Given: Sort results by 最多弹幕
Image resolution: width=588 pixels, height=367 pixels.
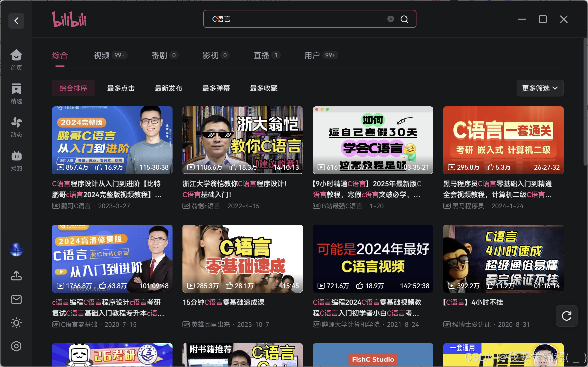Looking at the screenshot, I should [x=216, y=88].
